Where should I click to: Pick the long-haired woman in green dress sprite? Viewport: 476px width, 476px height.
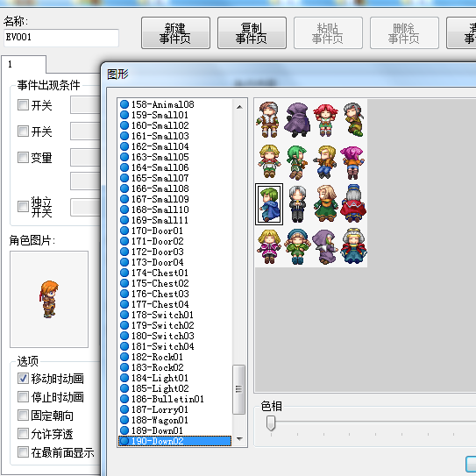click(x=326, y=203)
